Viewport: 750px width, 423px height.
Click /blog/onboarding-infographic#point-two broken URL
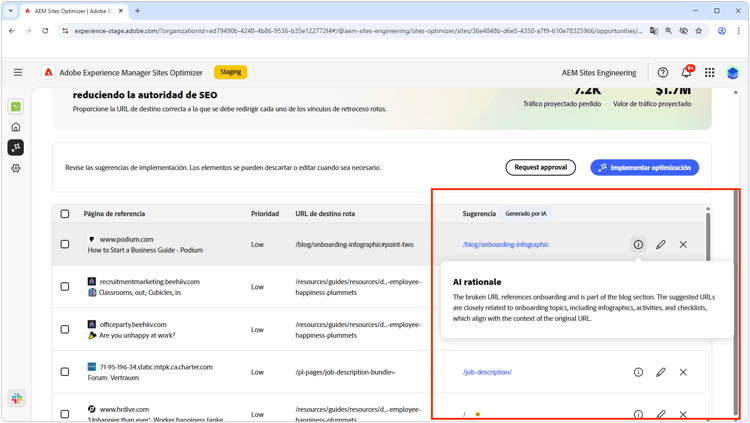(354, 245)
